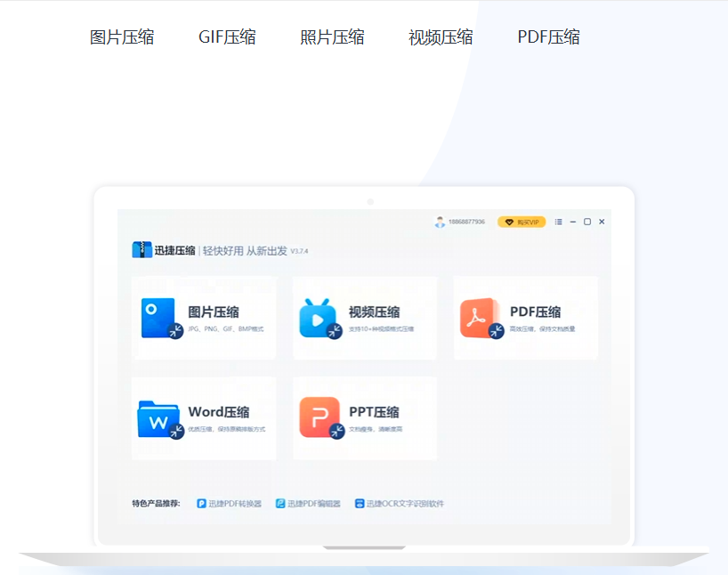Select the 照片压缩 tab
728x575 pixels.
click(x=332, y=37)
